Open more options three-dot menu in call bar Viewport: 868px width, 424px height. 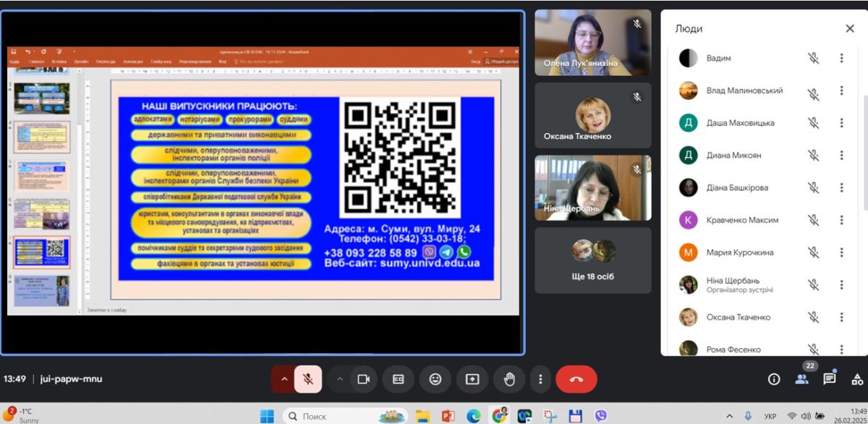click(540, 379)
